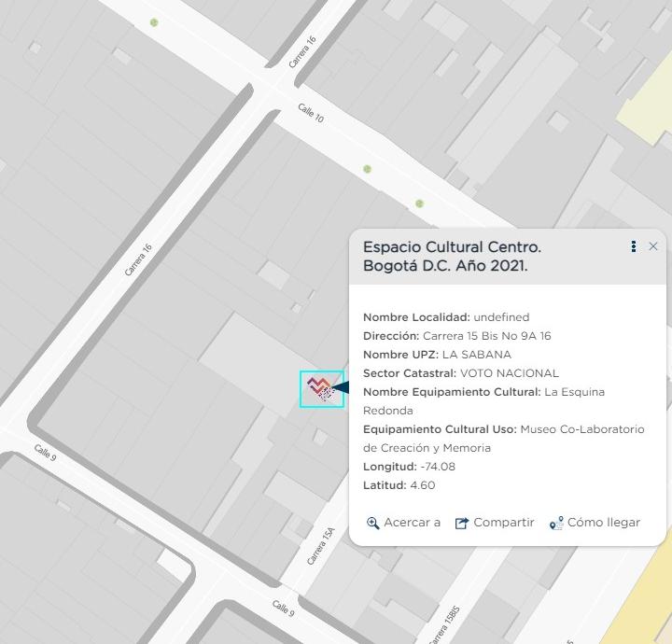Close the Espacio Cultural Centro popup
This screenshot has height=644, width=672.
coord(653,246)
